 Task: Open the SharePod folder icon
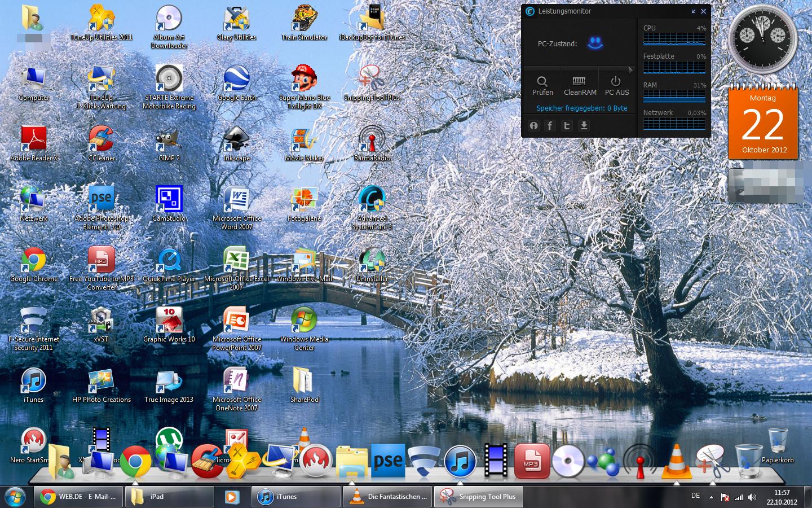point(304,386)
